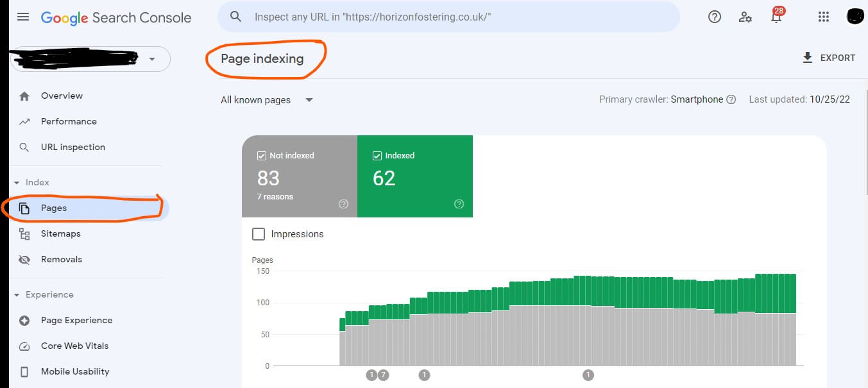Click help icon on Indexed card
Image resolution: width=868 pixels, height=388 pixels.
pyautogui.click(x=459, y=204)
